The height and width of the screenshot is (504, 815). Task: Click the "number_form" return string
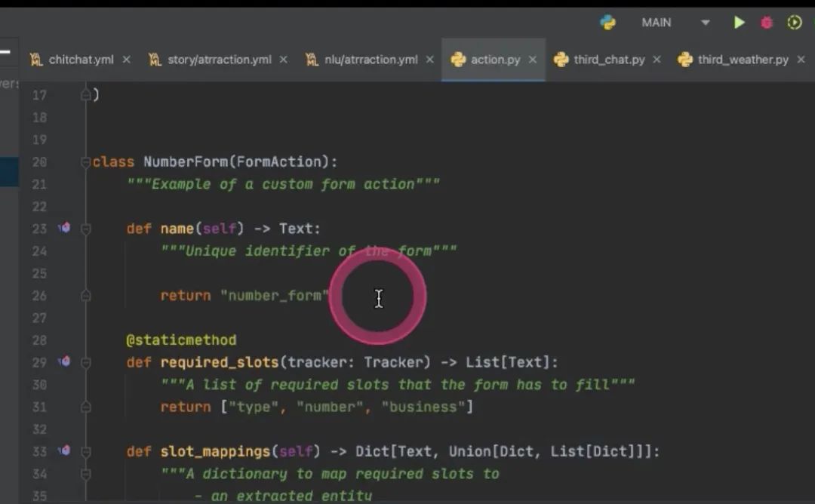tap(275, 296)
